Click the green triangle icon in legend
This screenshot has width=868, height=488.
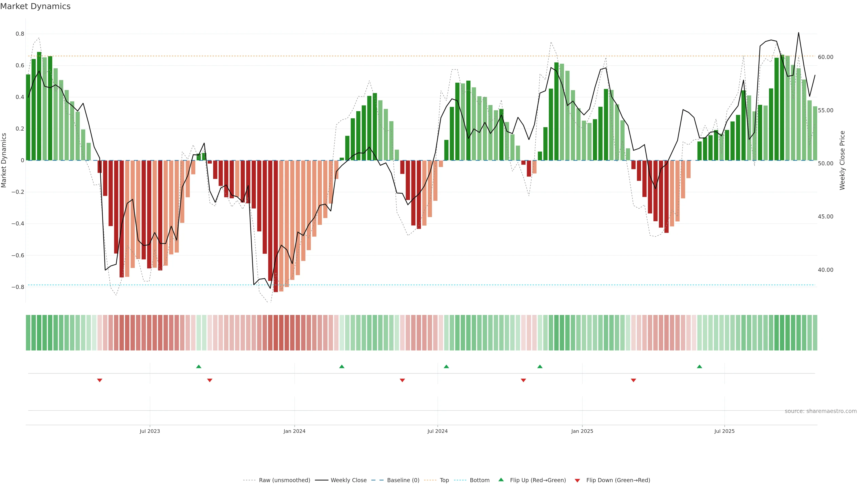click(x=501, y=480)
